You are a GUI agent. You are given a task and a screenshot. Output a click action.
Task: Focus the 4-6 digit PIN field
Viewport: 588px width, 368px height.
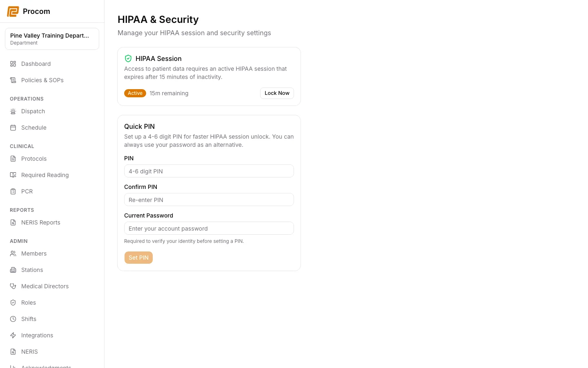(x=209, y=171)
